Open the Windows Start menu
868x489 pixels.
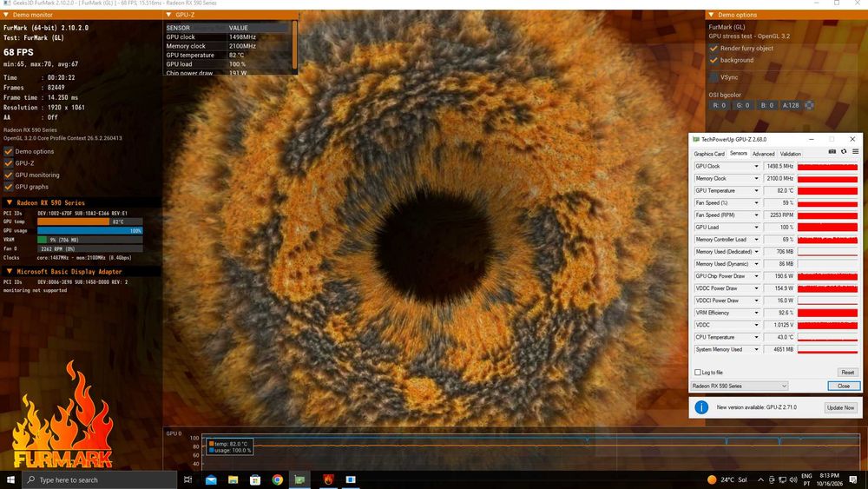click(10, 479)
